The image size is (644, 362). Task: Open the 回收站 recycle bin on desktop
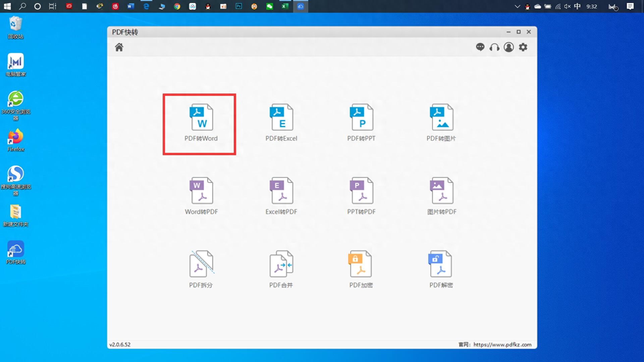16,27
